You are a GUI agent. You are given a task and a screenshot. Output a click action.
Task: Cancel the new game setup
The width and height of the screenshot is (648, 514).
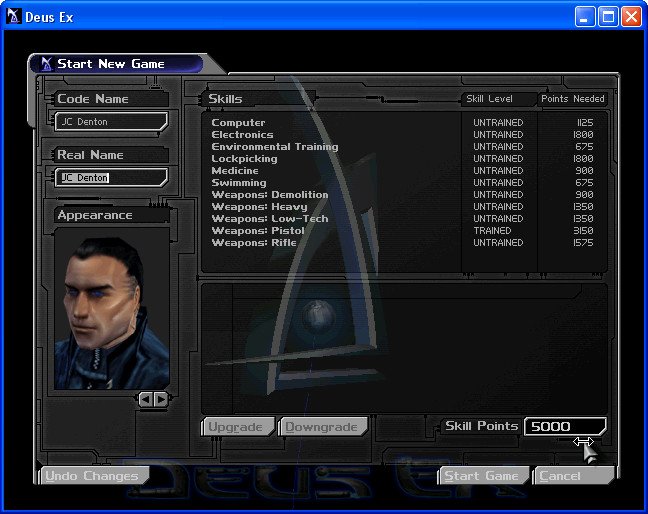[574, 476]
